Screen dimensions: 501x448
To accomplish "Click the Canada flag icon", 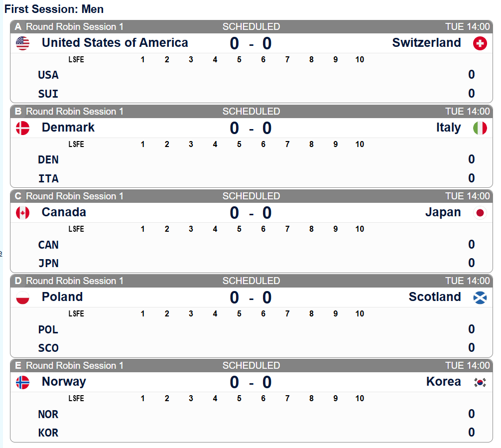I will click(23, 213).
